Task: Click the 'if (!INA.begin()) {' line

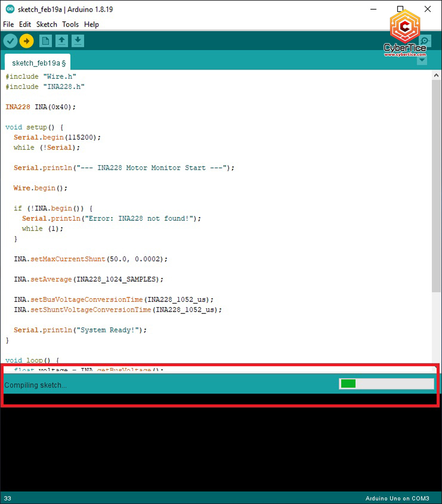Action: pyautogui.click(x=53, y=208)
